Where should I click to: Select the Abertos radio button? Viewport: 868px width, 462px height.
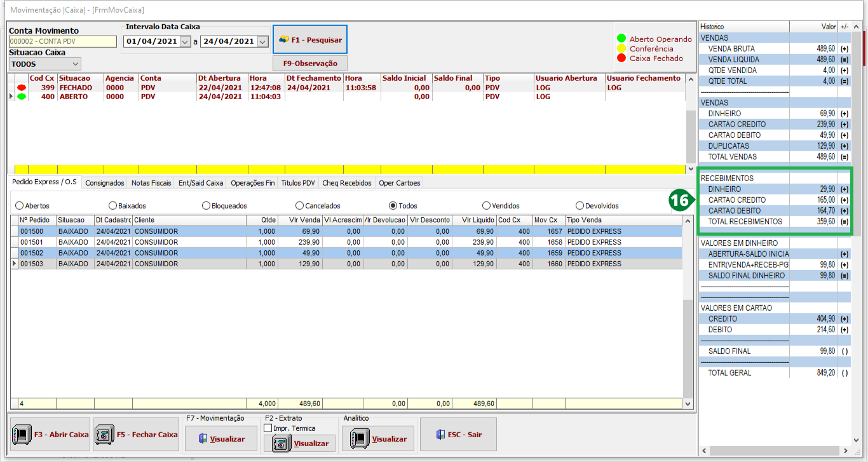tap(19, 206)
